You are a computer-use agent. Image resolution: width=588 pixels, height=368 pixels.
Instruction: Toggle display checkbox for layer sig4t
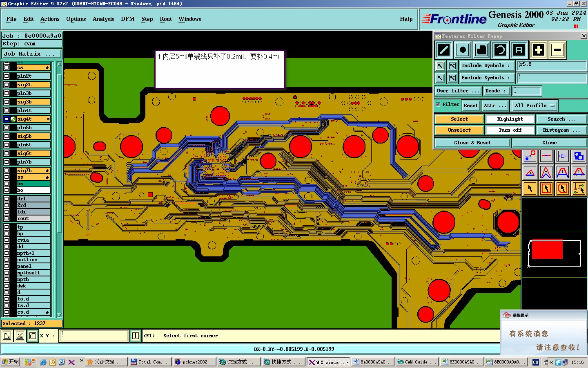(7, 119)
